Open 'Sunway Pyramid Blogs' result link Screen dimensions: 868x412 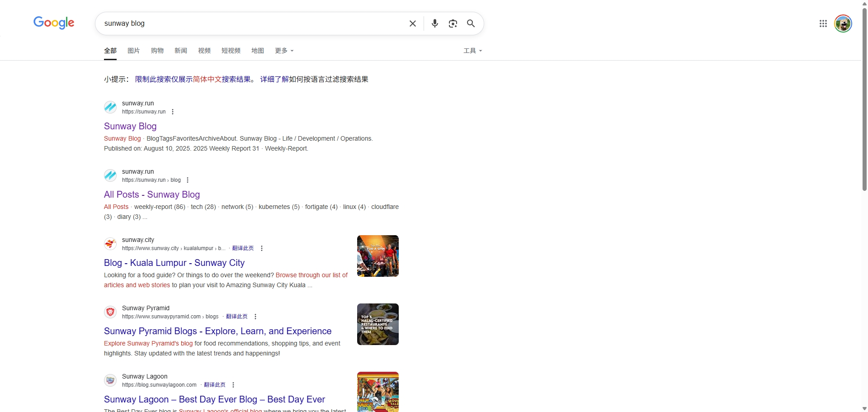click(x=217, y=331)
